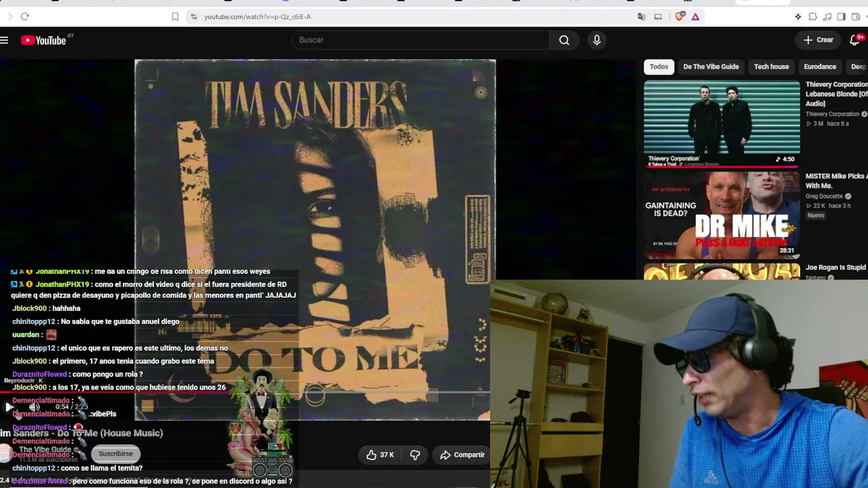This screenshot has width=868, height=488.
Task: Focus the Buscar search field
Action: pyautogui.click(x=420, y=40)
